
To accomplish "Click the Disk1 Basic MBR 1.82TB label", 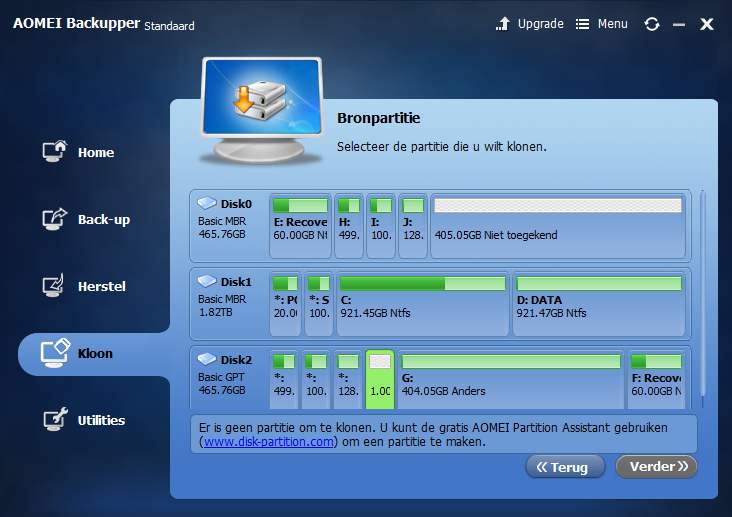I will point(222,305).
